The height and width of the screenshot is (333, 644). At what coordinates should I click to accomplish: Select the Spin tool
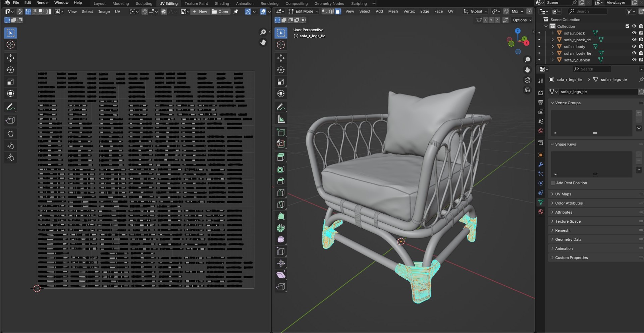click(281, 228)
